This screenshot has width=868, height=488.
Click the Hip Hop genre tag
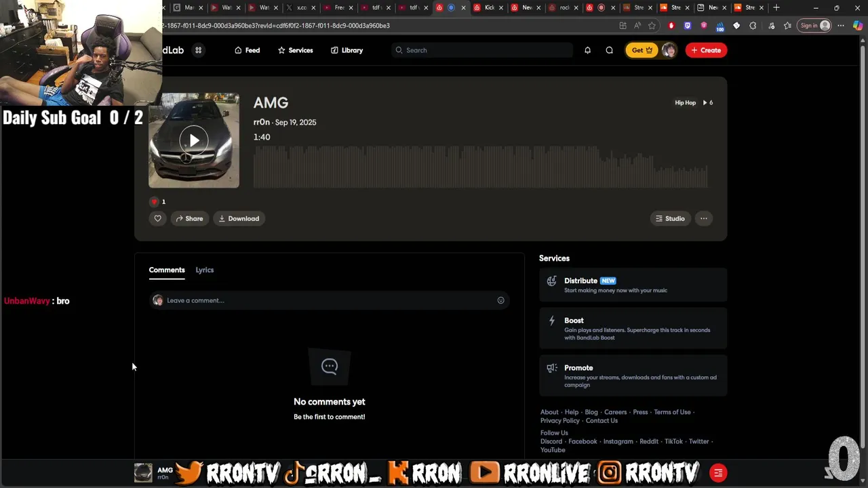pyautogui.click(x=685, y=102)
